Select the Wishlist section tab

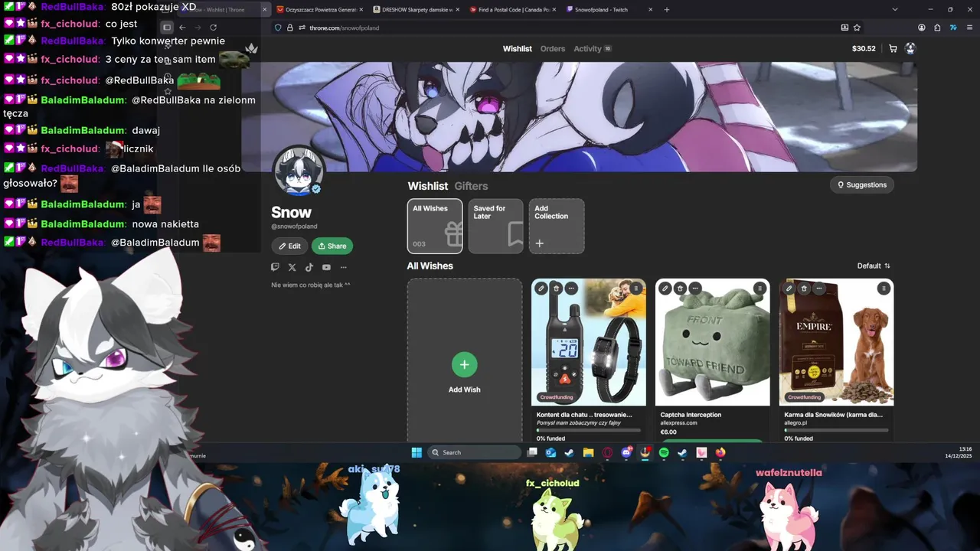pyautogui.click(x=427, y=186)
